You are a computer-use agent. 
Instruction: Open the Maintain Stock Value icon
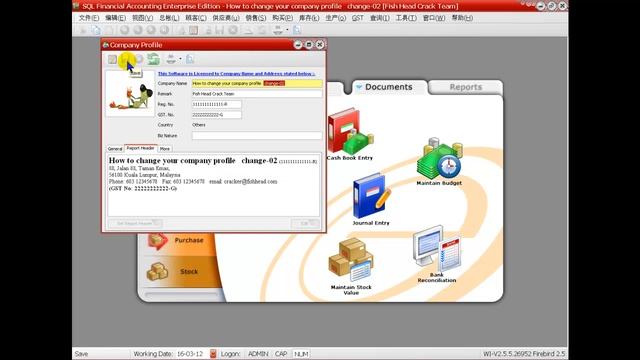pyautogui.click(x=351, y=267)
